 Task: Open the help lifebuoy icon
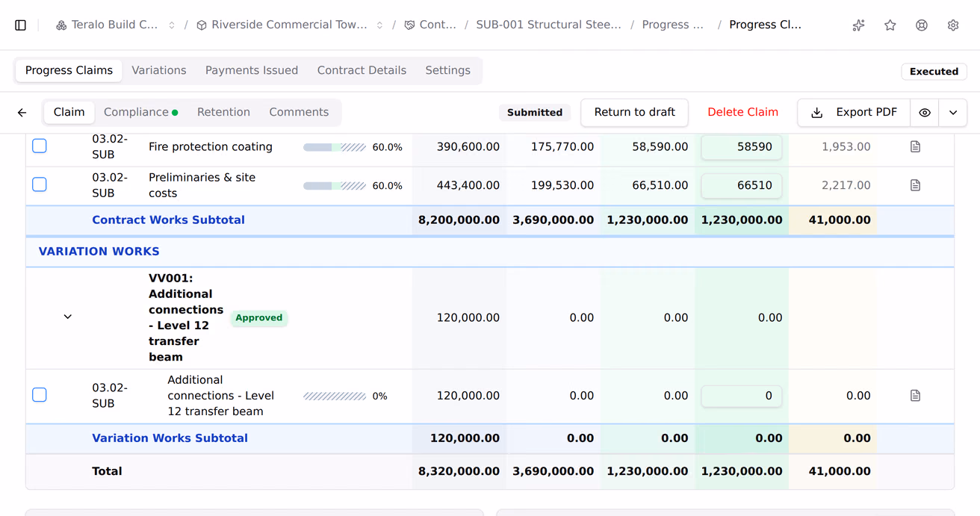coord(922,25)
